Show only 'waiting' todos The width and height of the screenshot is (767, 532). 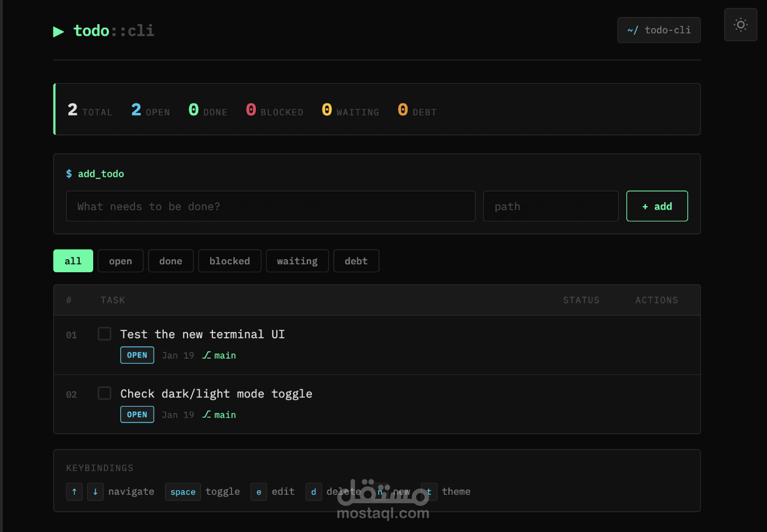[297, 261]
